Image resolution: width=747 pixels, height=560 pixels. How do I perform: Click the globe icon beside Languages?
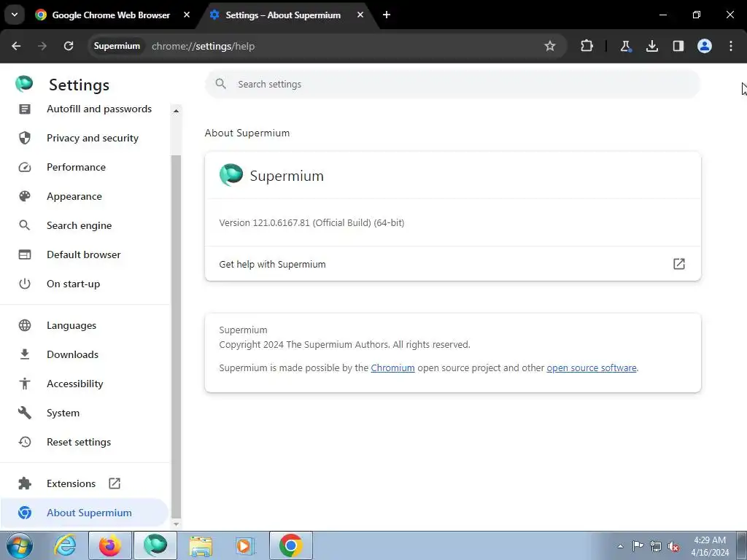click(x=25, y=325)
